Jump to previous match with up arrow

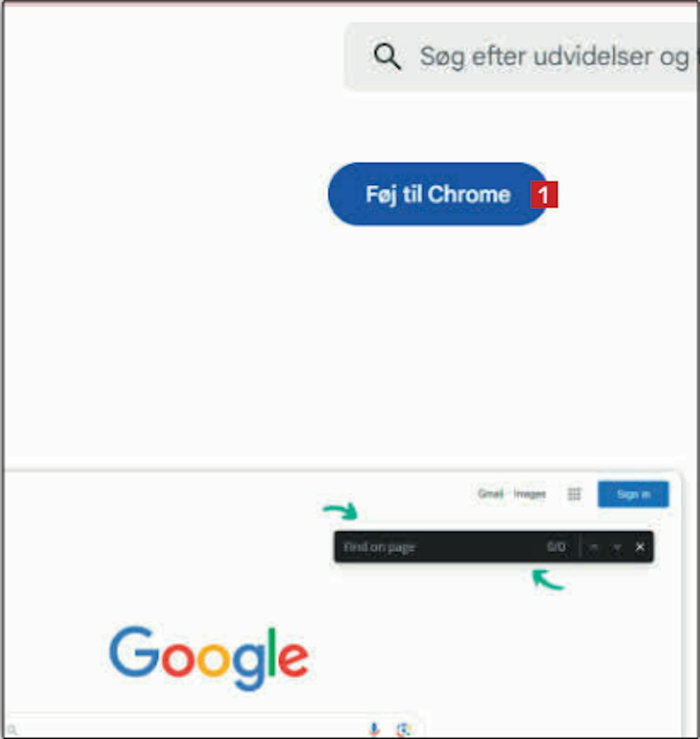click(594, 547)
